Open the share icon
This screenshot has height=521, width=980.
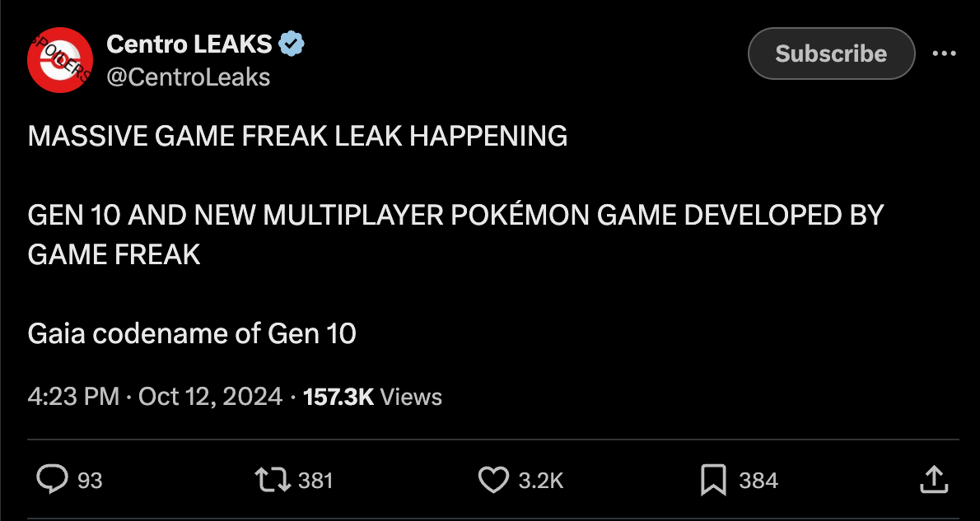935,480
